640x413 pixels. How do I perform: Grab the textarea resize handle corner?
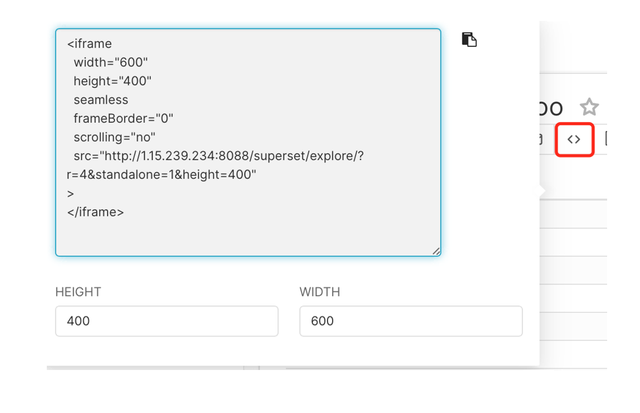[436, 251]
